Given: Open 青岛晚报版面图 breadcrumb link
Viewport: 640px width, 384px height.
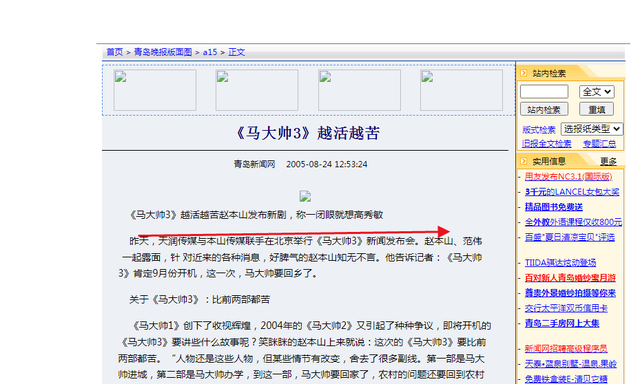Looking at the screenshot, I should tap(163, 52).
